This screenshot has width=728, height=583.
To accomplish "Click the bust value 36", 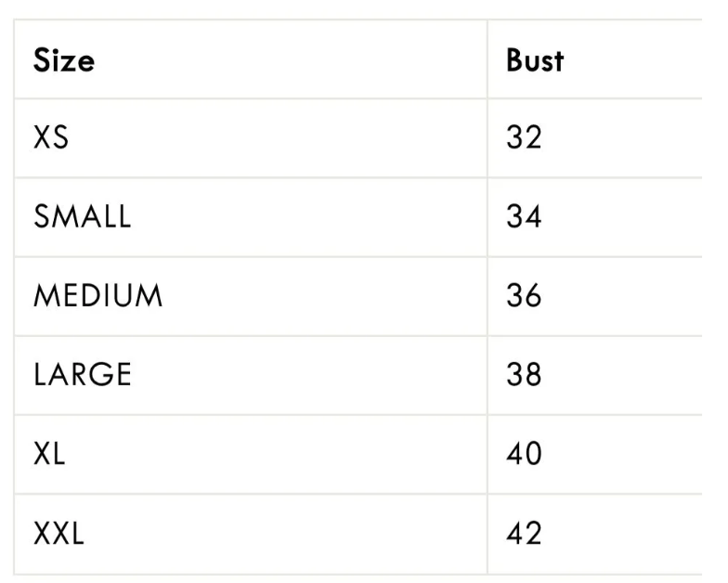I will [524, 296].
